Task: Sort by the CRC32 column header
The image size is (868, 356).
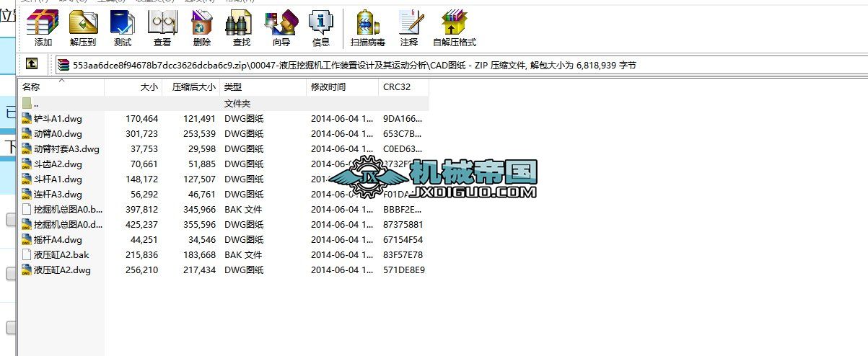Action: pyautogui.click(x=404, y=87)
